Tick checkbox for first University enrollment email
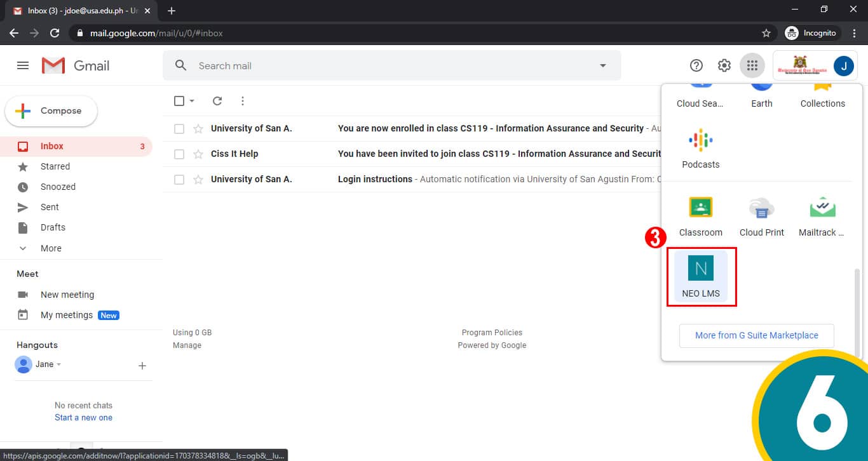Image resolution: width=868 pixels, height=461 pixels. 179,129
